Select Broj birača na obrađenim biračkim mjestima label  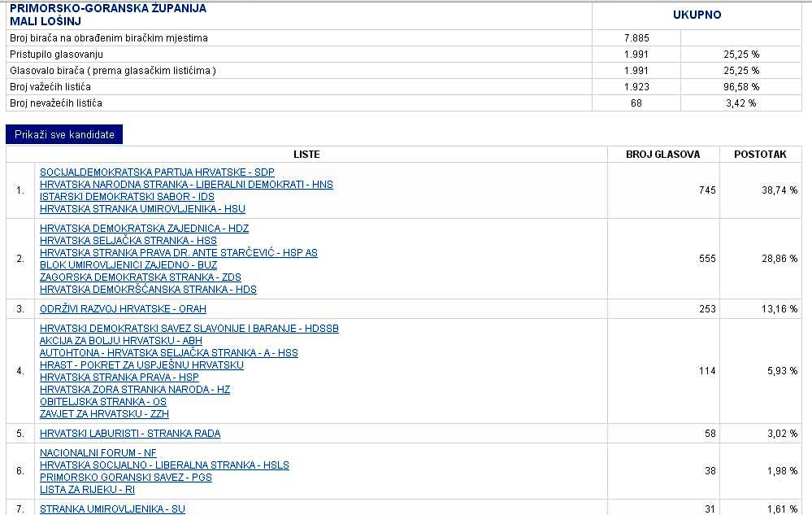pyautogui.click(x=109, y=38)
